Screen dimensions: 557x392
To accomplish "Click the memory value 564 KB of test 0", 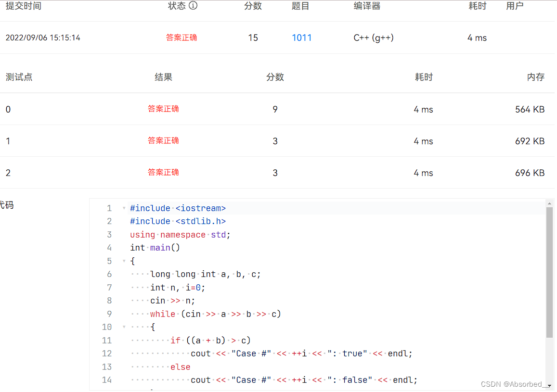I will coord(530,109).
